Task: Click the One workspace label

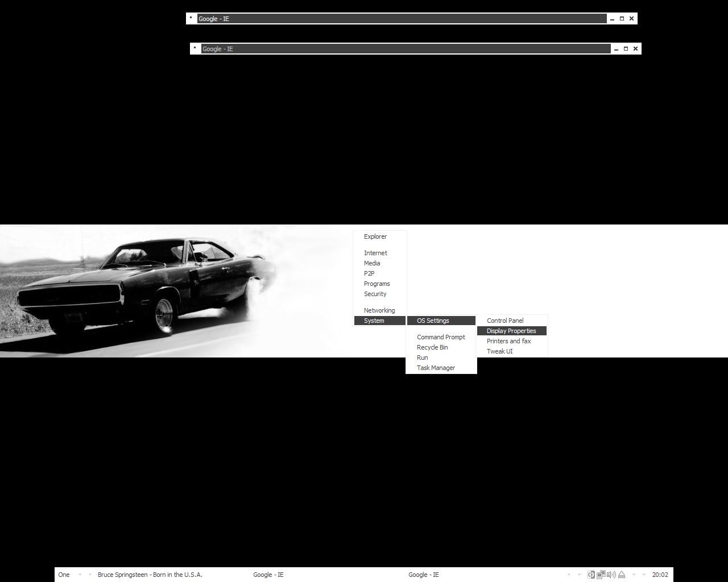Action: coord(64,575)
